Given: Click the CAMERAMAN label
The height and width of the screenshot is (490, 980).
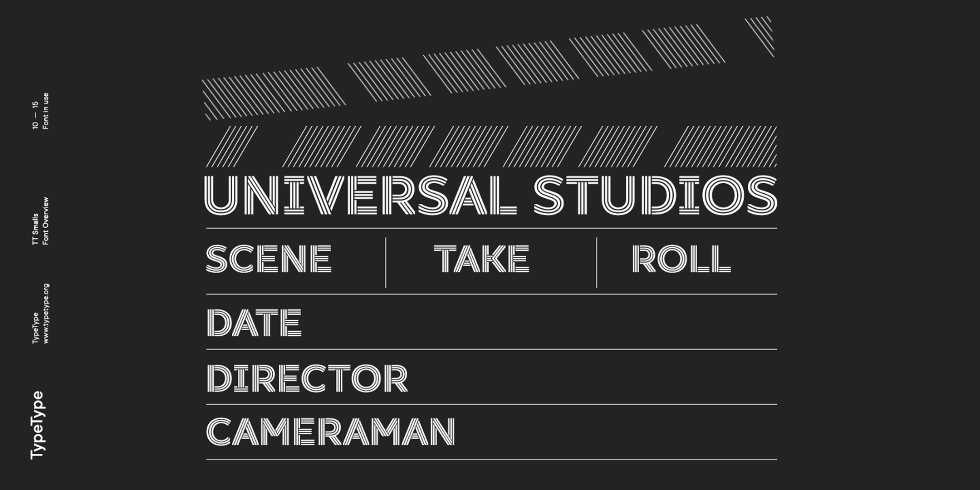Looking at the screenshot, I should (x=330, y=432).
